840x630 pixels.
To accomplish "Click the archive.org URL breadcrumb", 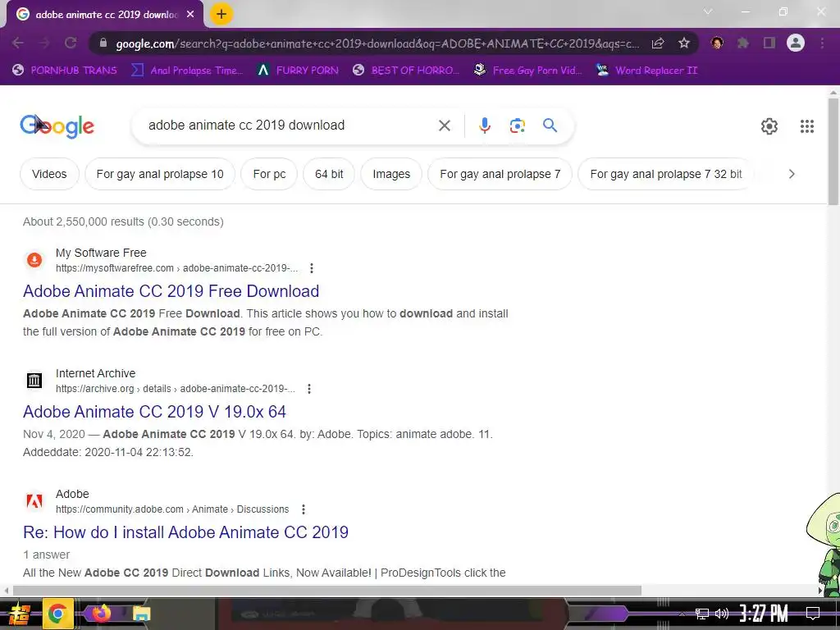I will [x=176, y=388].
